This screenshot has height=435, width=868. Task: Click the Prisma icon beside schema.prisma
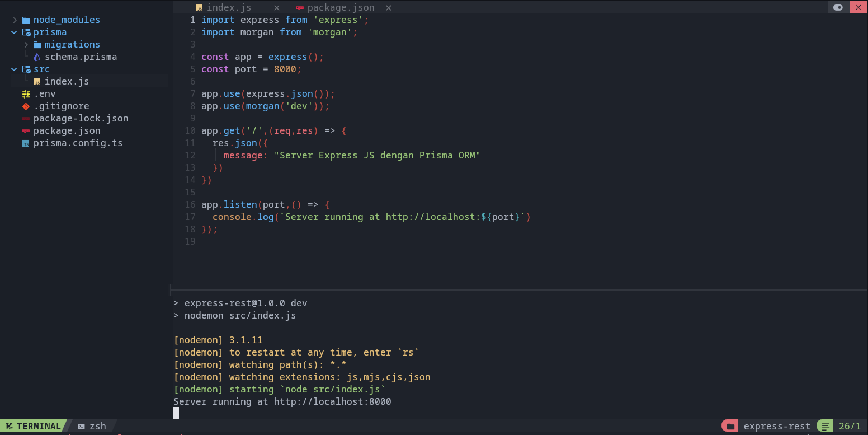(37, 57)
